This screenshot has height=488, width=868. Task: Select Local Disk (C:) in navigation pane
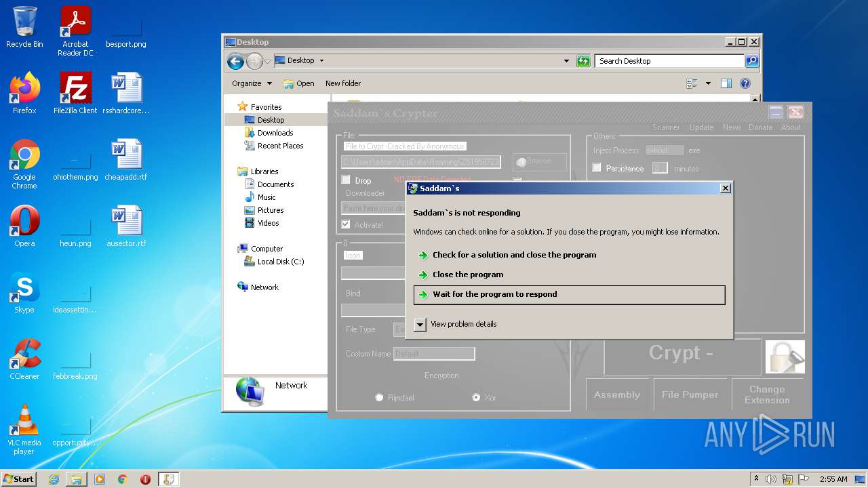pyautogui.click(x=280, y=262)
